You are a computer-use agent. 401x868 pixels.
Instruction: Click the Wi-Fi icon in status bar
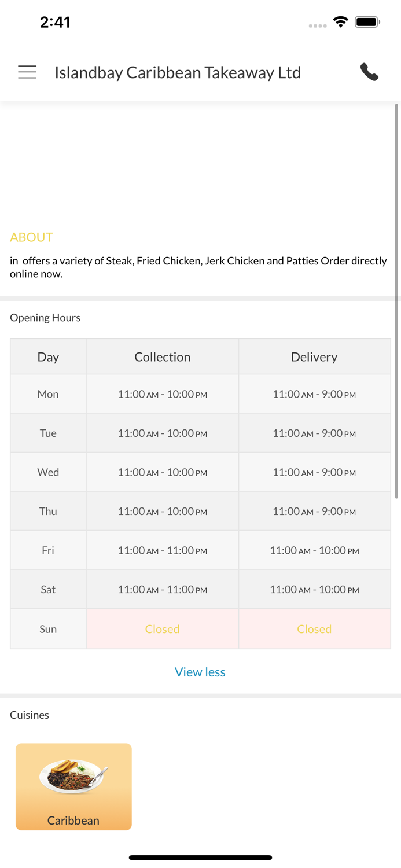click(340, 21)
